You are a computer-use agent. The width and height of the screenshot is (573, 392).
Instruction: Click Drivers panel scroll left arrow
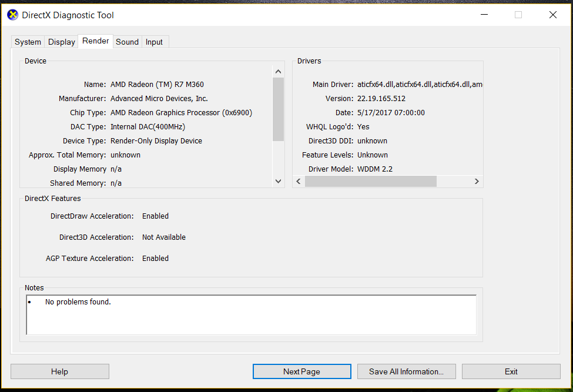pos(299,181)
